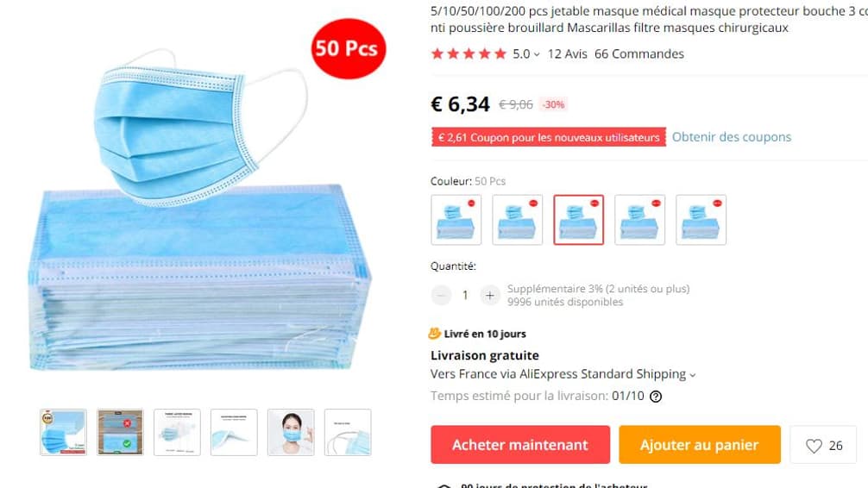Click the quantity input field
The height and width of the screenshot is (488, 868).
[465, 296]
